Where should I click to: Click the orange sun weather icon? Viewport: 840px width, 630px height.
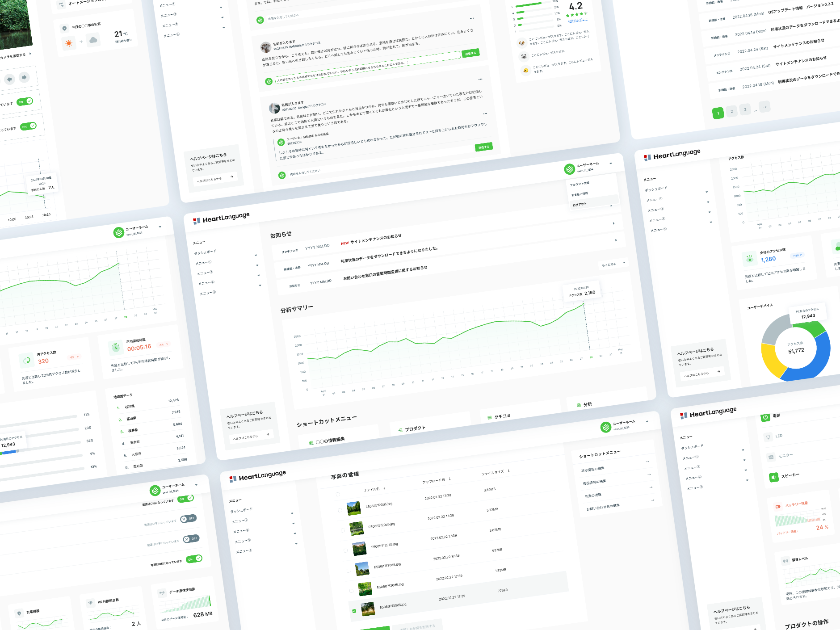(x=69, y=43)
